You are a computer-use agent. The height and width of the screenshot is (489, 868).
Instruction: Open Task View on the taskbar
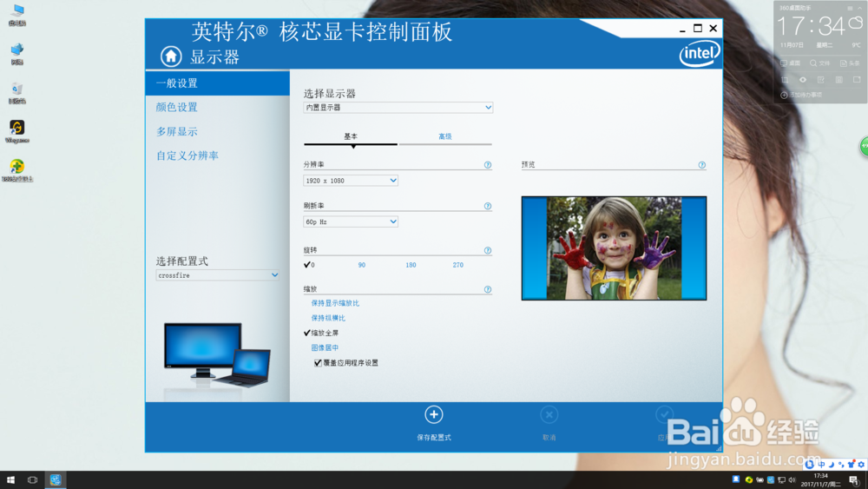click(x=33, y=479)
